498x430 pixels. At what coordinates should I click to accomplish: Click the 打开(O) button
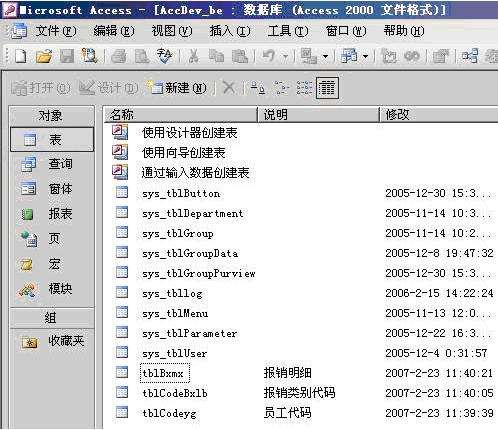(x=41, y=88)
